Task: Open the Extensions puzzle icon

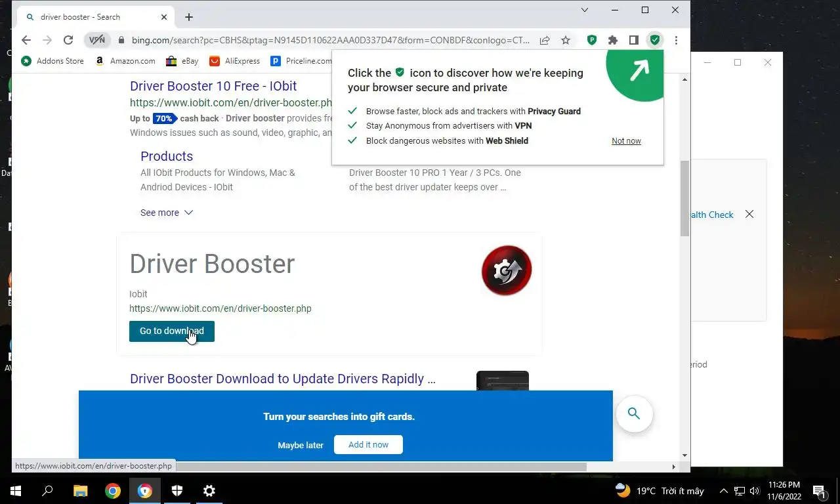Action: pyautogui.click(x=613, y=40)
